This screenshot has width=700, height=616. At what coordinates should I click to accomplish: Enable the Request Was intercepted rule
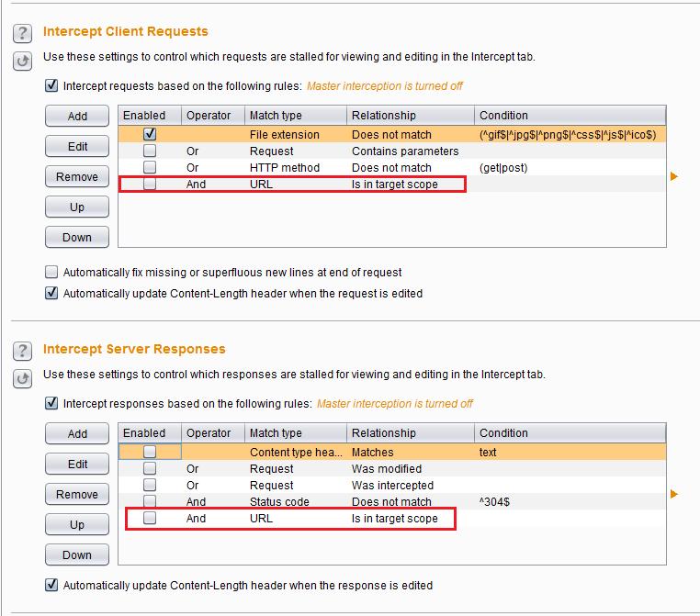pyautogui.click(x=150, y=485)
